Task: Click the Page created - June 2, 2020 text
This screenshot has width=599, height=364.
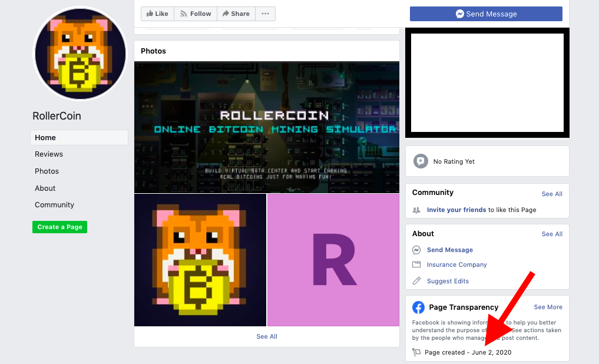Action: coord(468,352)
